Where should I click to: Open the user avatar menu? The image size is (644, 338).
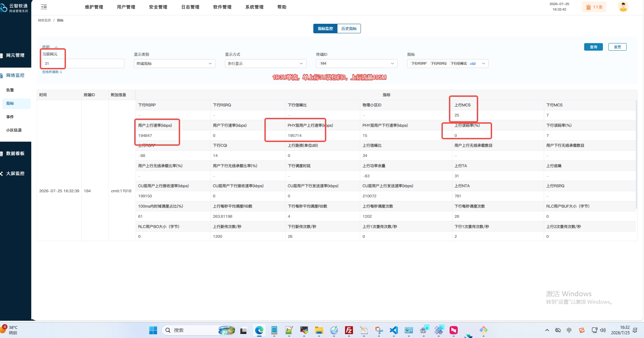(x=623, y=6)
